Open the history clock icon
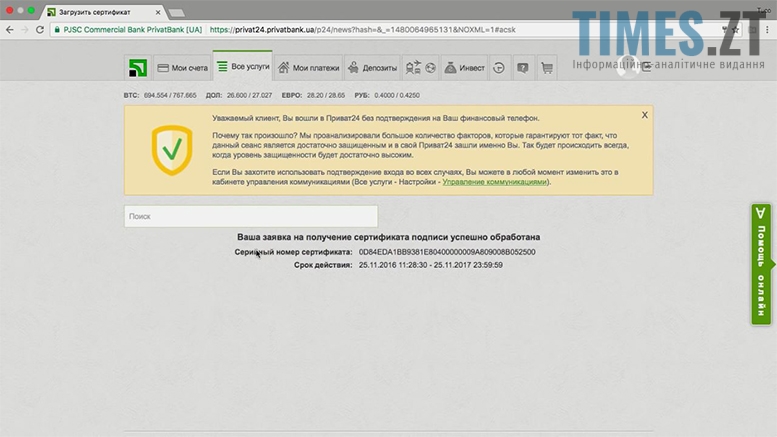Image resolution: width=777 pixels, height=437 pixels. pos(498,68)
